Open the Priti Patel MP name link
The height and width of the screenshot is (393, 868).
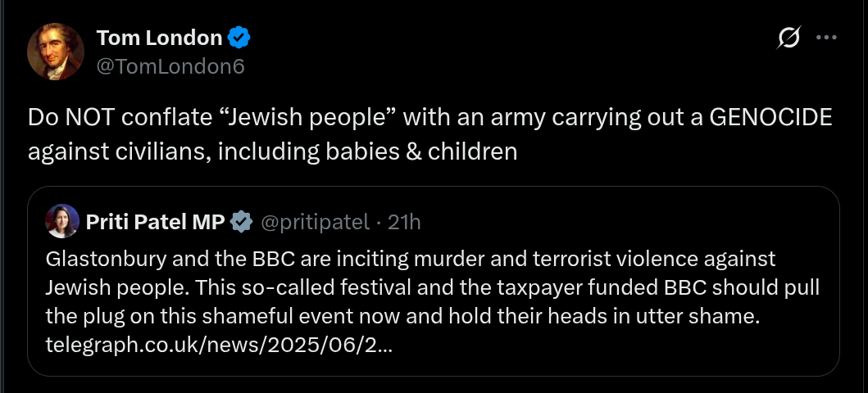click(155, 221)
